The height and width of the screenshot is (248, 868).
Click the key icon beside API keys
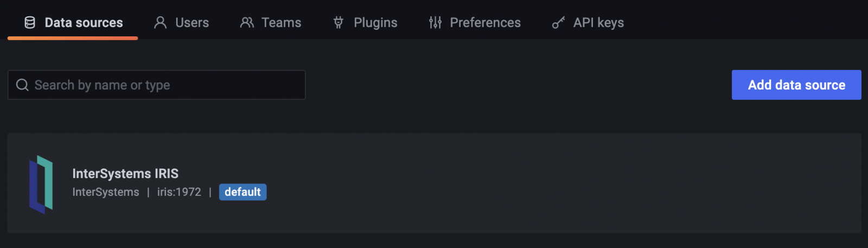tap(558, 22)
